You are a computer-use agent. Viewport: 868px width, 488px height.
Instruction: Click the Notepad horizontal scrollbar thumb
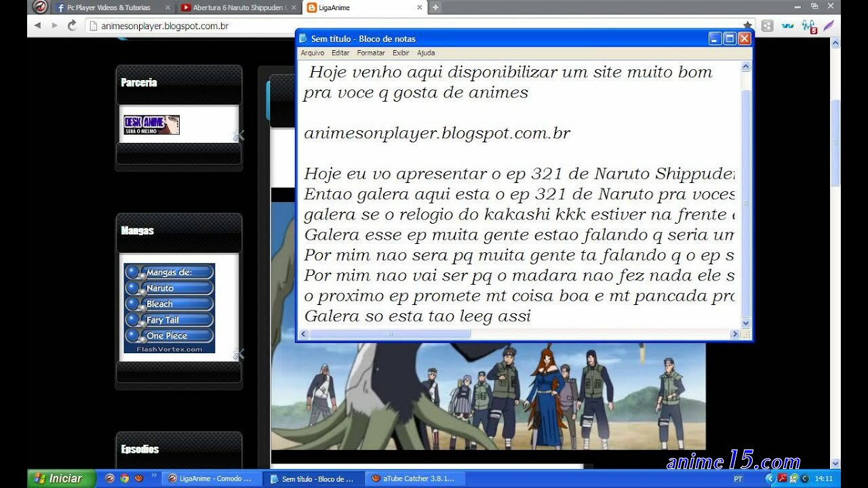coord(390,334)
